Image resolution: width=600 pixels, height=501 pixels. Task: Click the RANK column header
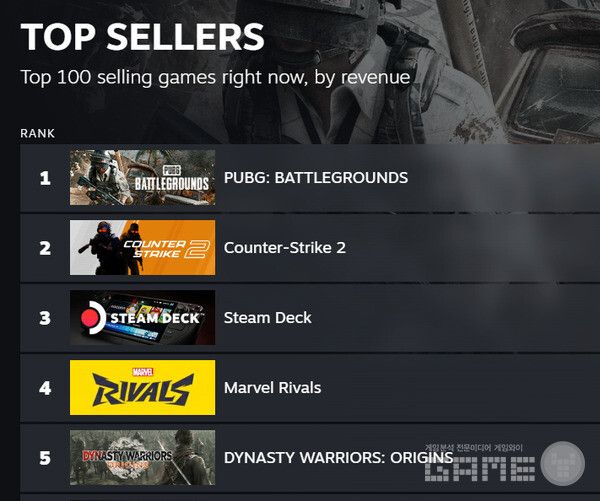tap(38, 134)
